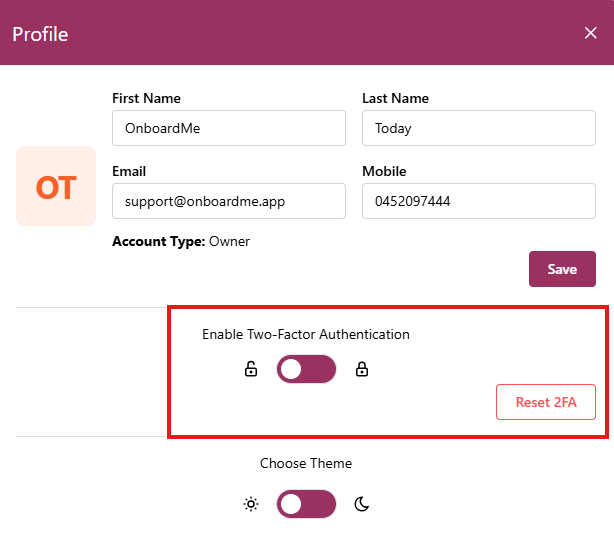Click into the Last Name field
The height and width of the screenshot is (557, 614).
[478, 128]
